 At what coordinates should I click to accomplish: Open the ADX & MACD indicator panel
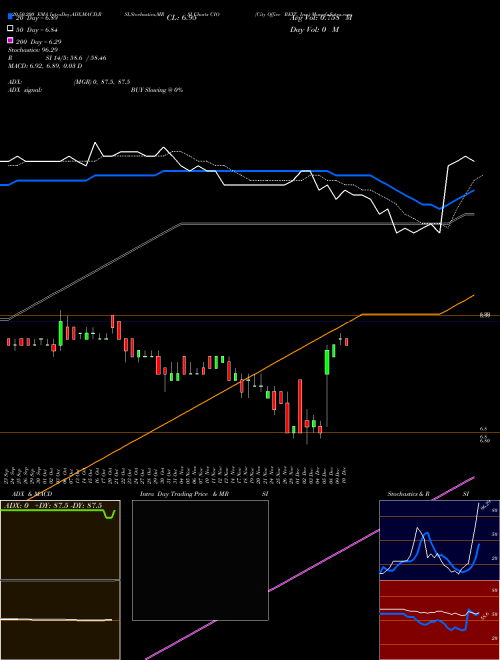coord(60,580)
